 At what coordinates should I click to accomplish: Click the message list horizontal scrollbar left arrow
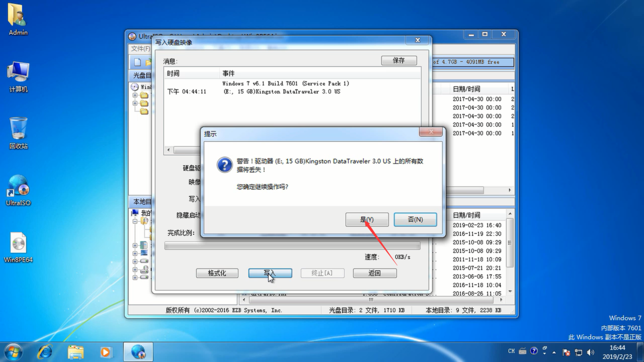[x=169, y=150]
